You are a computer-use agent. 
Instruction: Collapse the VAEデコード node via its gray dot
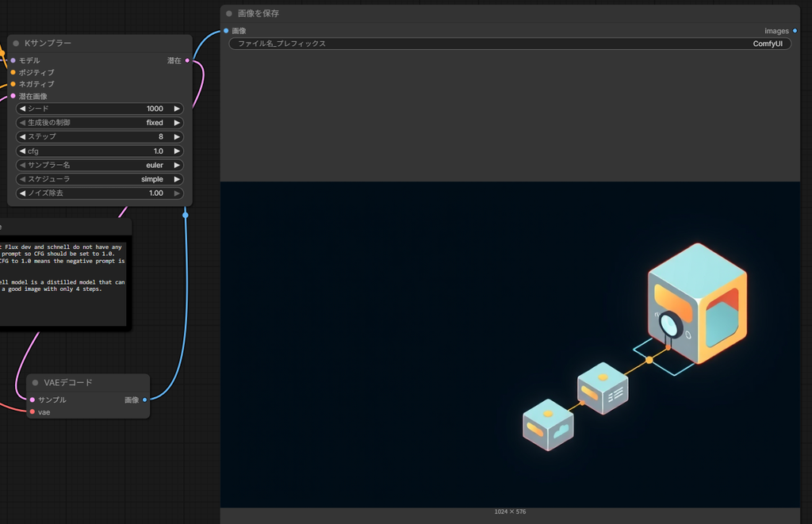tap(35, 383)
